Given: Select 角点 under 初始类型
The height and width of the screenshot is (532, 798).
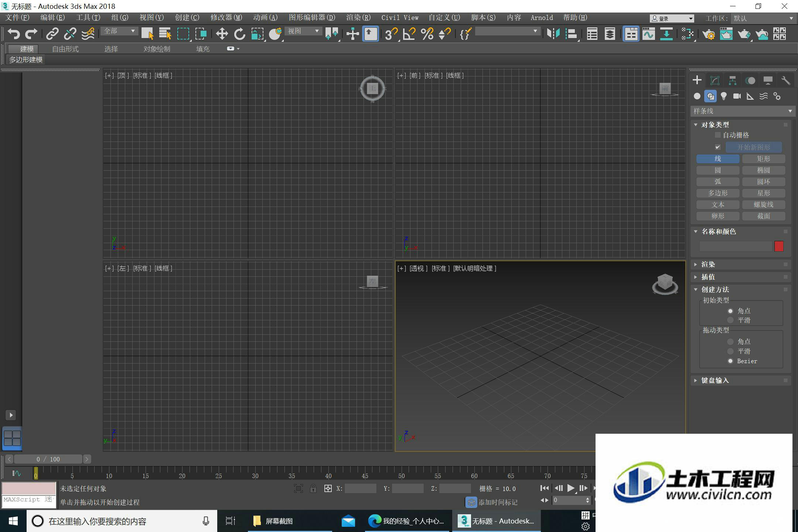Looking at the screenshot, I should (x=730, y=311).
